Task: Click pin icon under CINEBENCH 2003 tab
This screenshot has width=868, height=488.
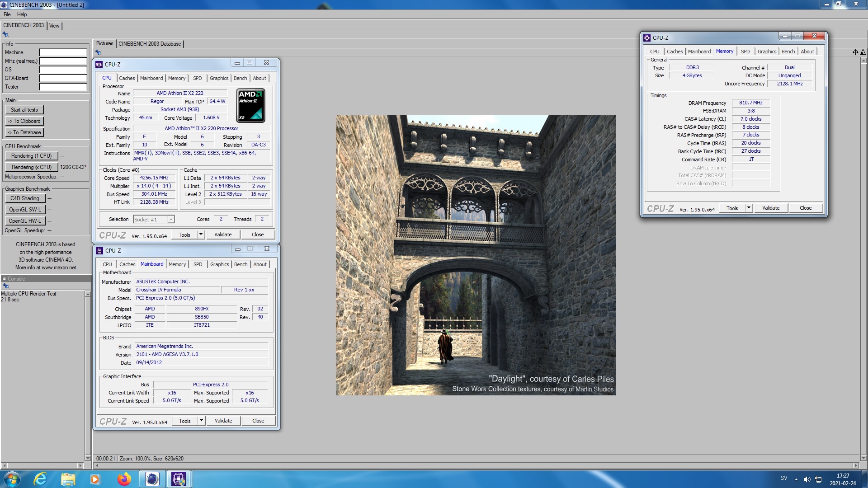Action: [x=5, y=34]
